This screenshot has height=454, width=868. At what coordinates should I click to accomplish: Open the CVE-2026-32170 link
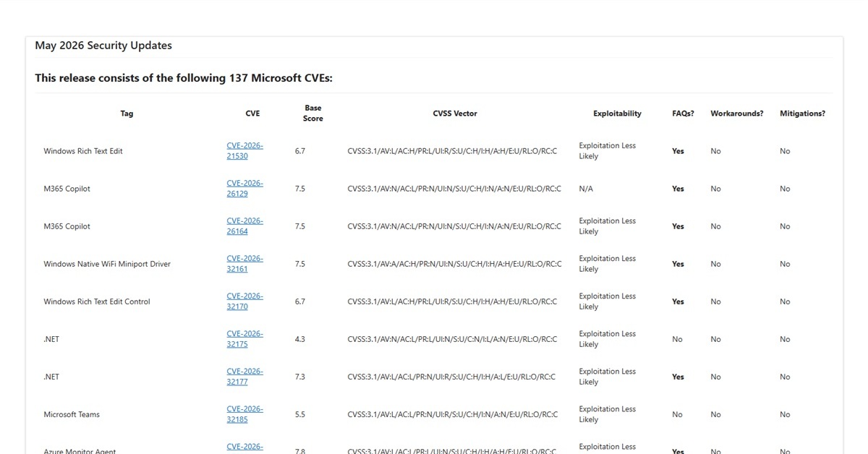244,301
